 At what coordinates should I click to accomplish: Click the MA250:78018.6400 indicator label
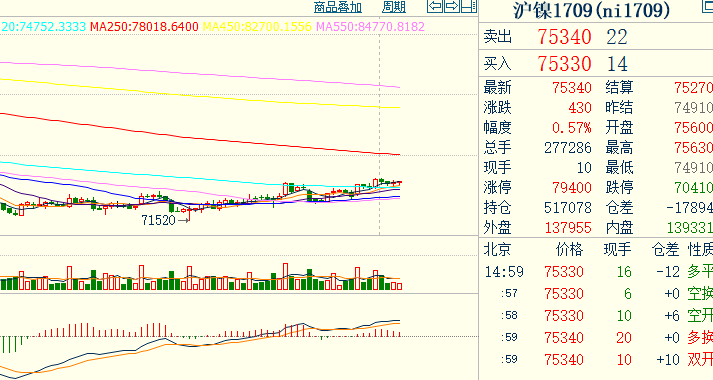(x=144, y=27)
